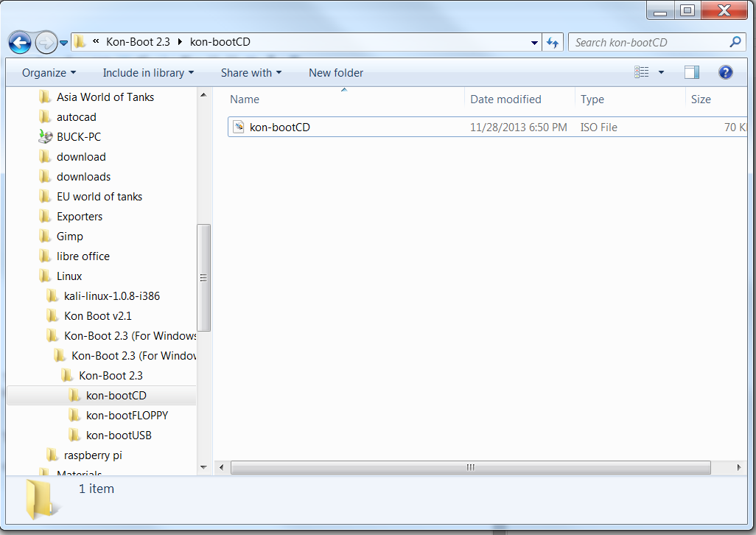Change your view icon in toolbar
This screenshot has height=535, width=756.
pyautogui.click(x=641, y=72)
